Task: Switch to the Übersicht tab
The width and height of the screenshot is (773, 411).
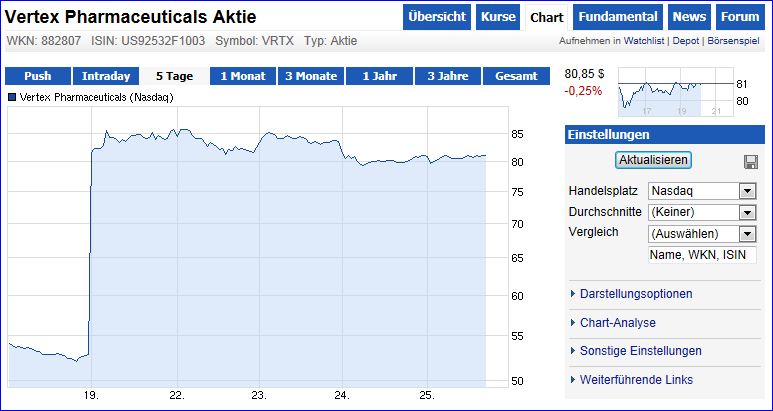Action: (437, 17)
